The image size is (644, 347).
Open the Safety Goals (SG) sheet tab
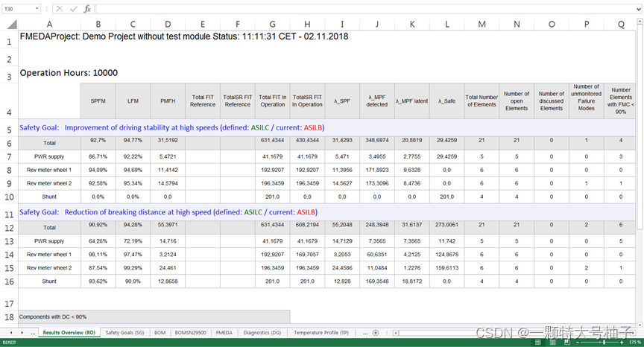point(125,333)
